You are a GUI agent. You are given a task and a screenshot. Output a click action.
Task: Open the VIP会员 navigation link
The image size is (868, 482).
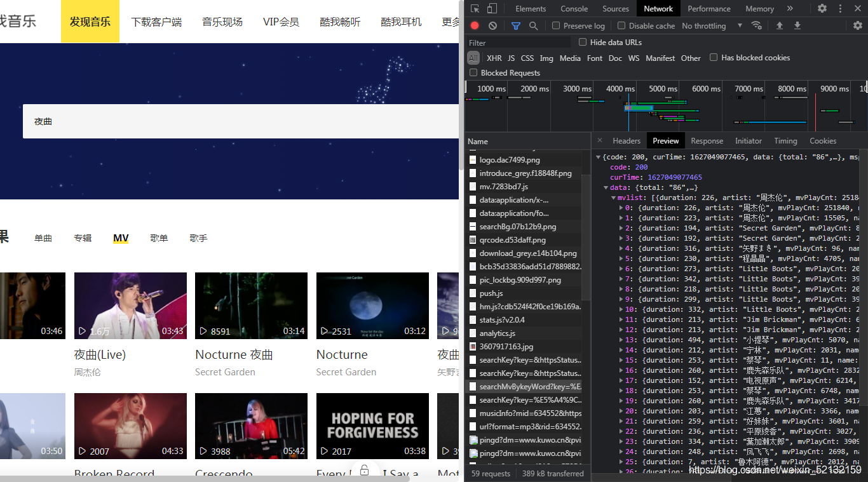coord(281,22)
